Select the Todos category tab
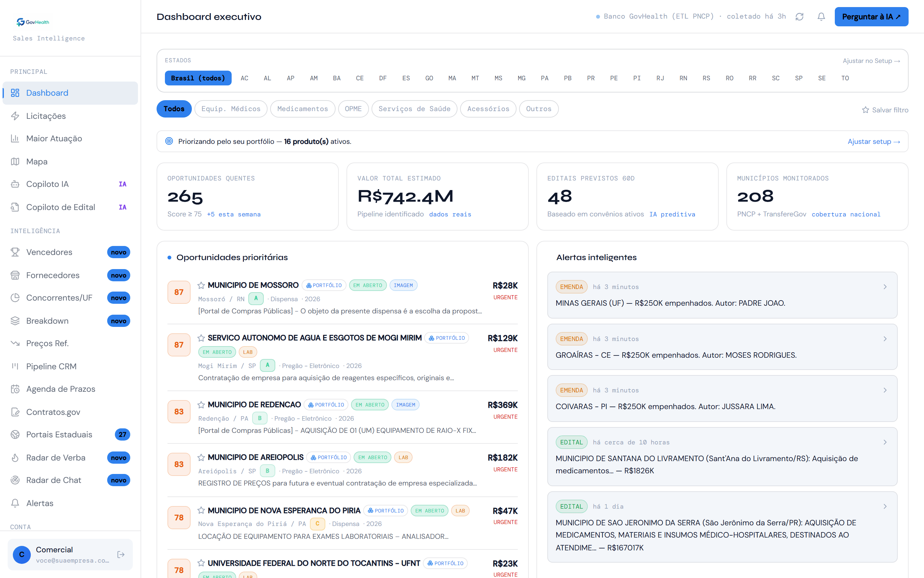924x578 pixels. [174, 109]
